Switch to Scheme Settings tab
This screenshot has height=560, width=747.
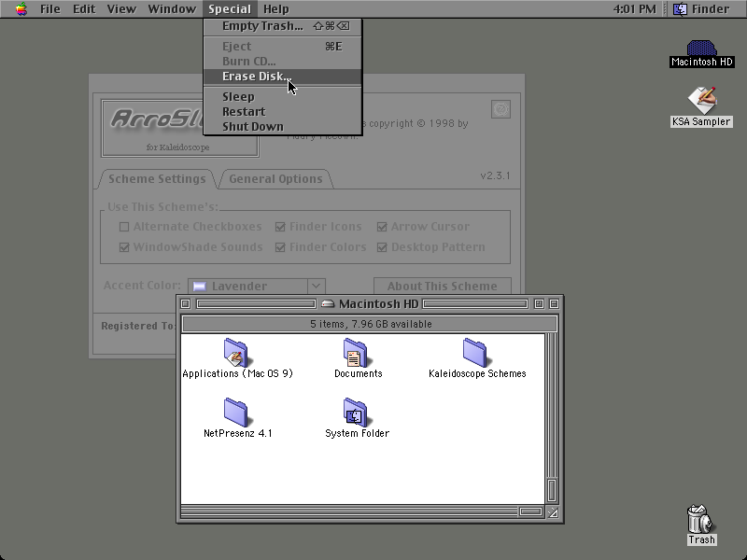point(157,179)
